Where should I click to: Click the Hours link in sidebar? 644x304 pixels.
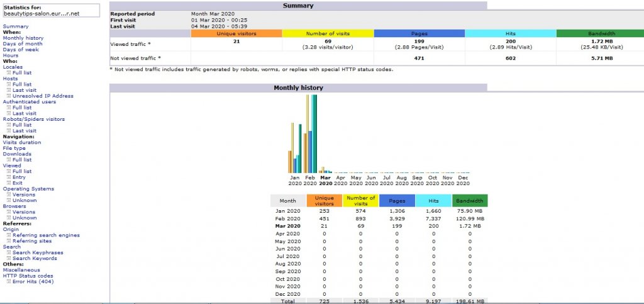11,55
